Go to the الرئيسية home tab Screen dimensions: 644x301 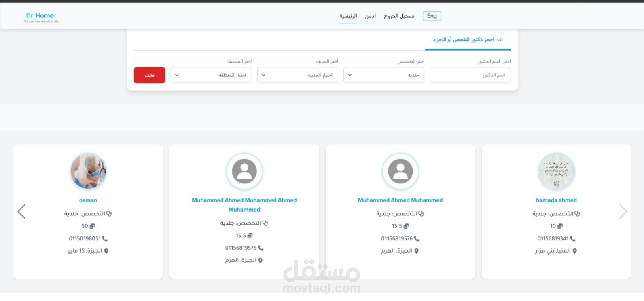point(348,16)
